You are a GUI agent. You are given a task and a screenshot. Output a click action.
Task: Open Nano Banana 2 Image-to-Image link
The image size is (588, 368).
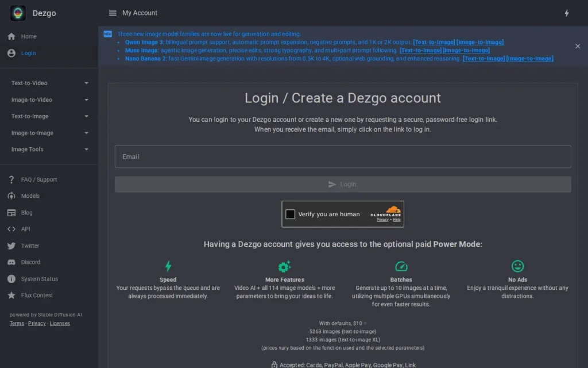tap(529, 59)
